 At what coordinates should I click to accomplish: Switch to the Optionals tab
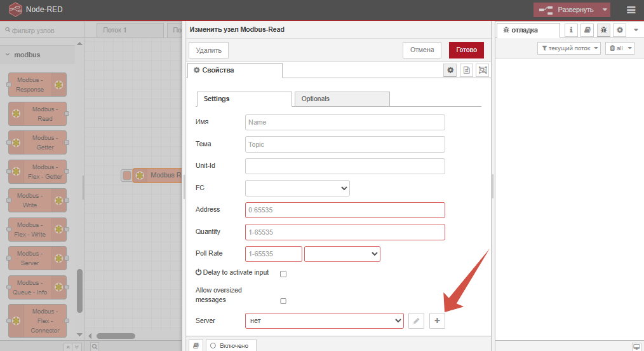point(342,99)
